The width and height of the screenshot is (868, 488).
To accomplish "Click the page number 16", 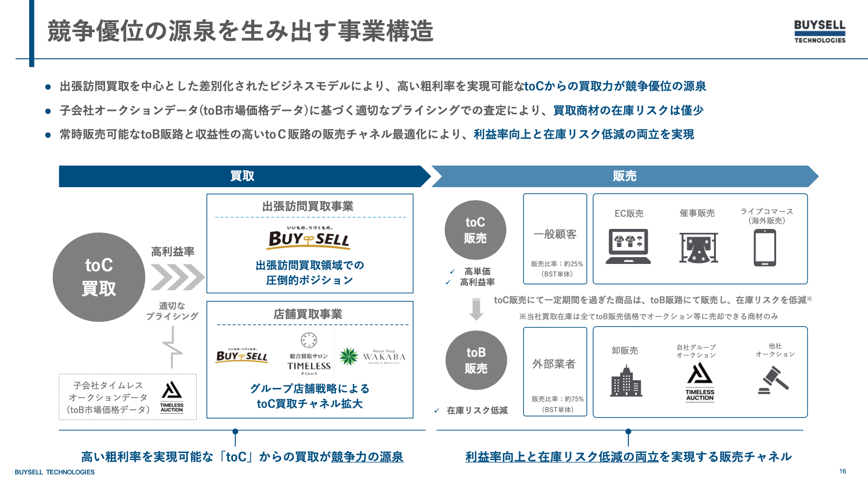I will pyautogui.click(x=843, y=471).
